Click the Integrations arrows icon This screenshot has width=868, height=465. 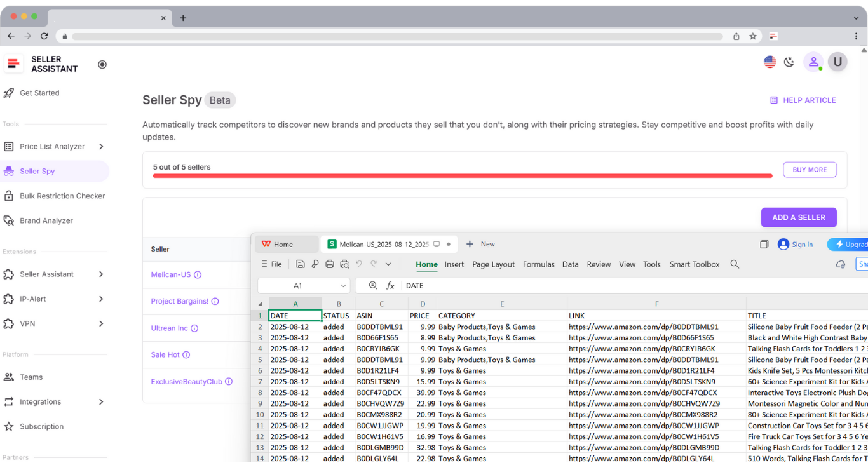tap(9, 402)
